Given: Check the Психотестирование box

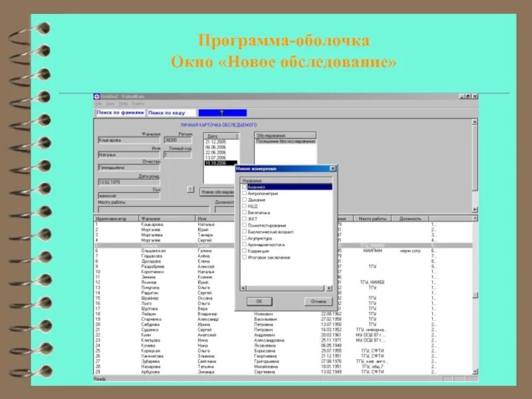Looking at the screenshot, I should [244, 225].
